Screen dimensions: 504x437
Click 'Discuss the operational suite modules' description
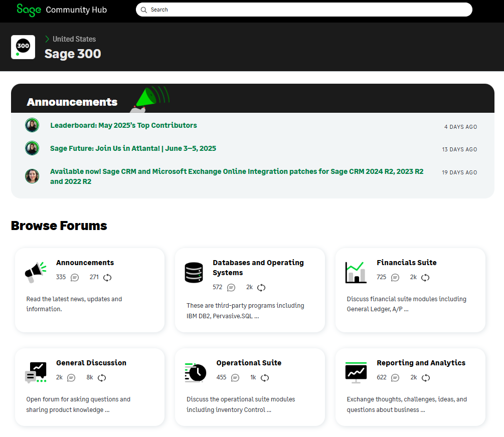[241, 404]
